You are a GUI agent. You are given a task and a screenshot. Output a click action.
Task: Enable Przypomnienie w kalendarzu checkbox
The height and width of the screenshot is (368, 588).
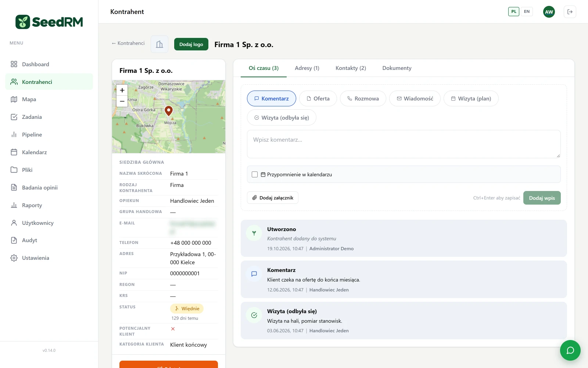click(255, 174)
